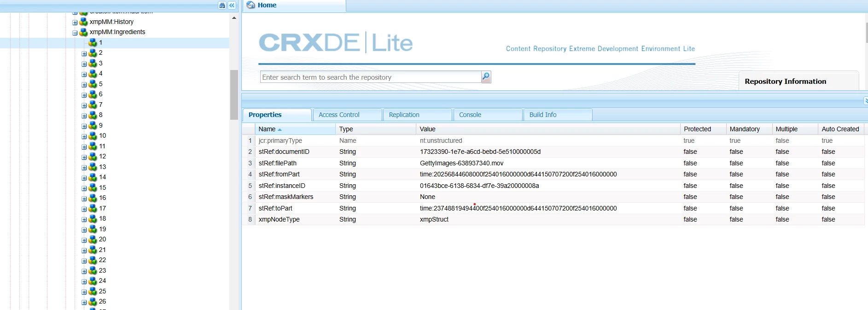Click the node icon for tree item 1
This screenshot has width=868, height=310.
(93, 42)
